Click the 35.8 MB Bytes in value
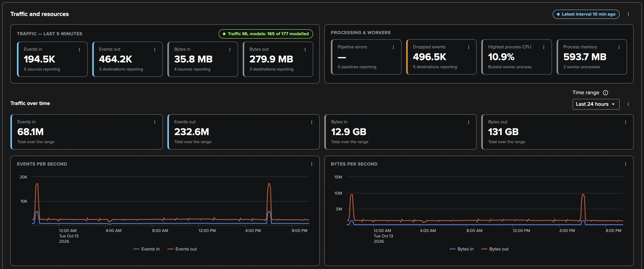Viewport: 644px width, 269px height. coord(193,59)
